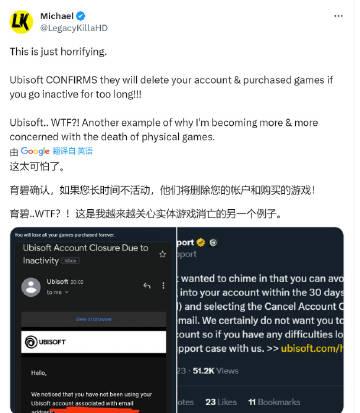Screen dimensions: 360x413
Task: Click the 51.2K Views count
Action: 216,371
